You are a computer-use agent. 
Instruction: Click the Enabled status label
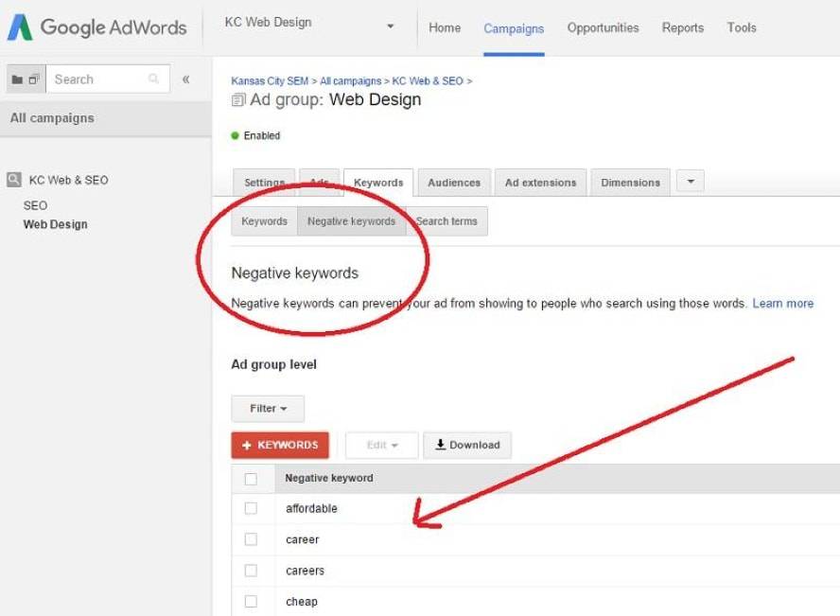(262, 135)
